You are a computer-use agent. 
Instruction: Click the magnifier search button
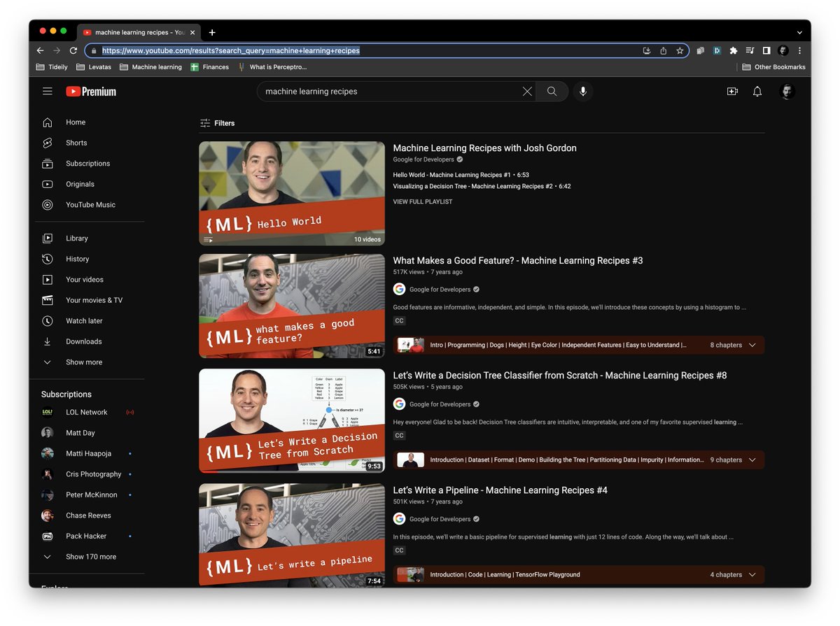coord(552,92)
